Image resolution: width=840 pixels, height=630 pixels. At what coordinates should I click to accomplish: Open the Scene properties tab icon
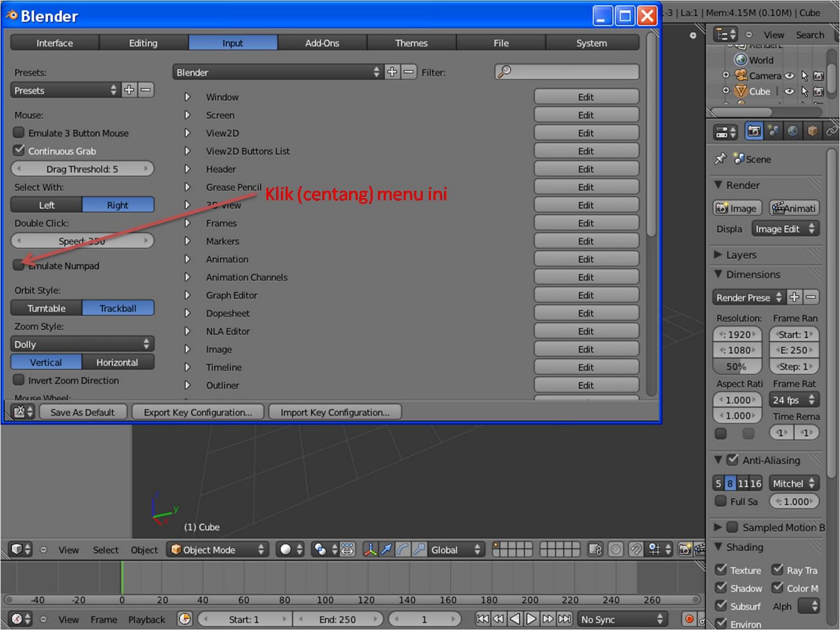773,131
